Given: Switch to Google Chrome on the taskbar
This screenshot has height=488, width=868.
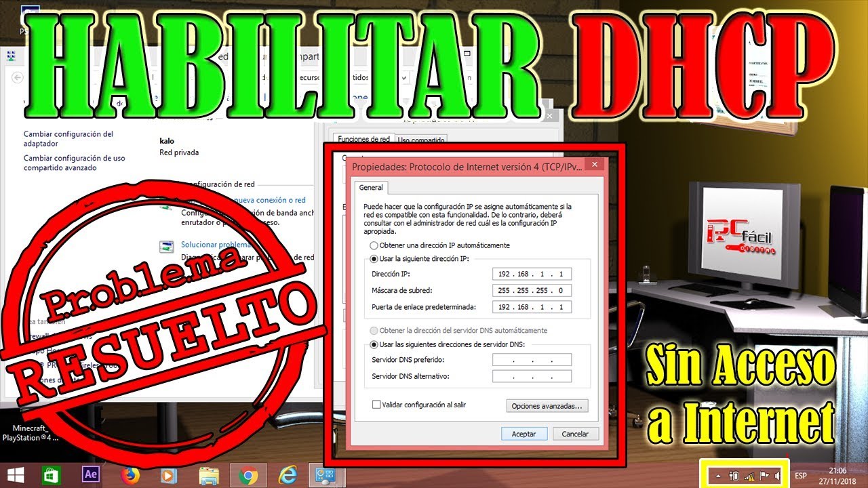Looking at the screenshot, I should click(x=248, y=476).
